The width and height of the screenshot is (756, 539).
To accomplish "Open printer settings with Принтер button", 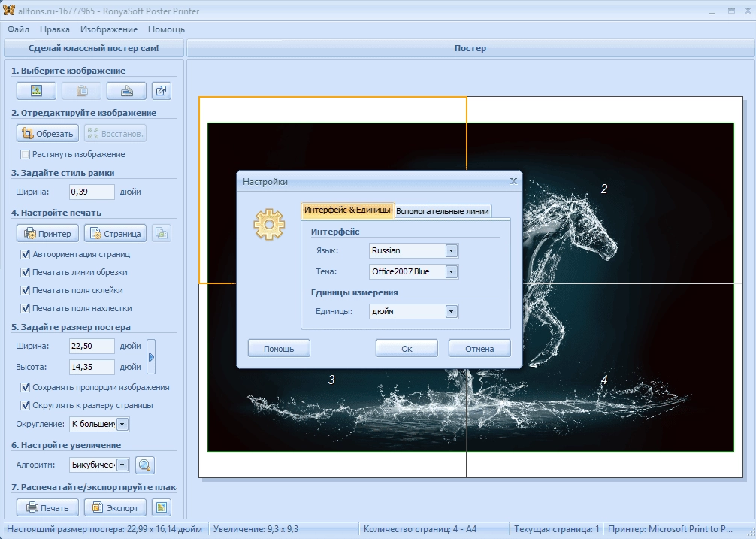I will point(48,233).
